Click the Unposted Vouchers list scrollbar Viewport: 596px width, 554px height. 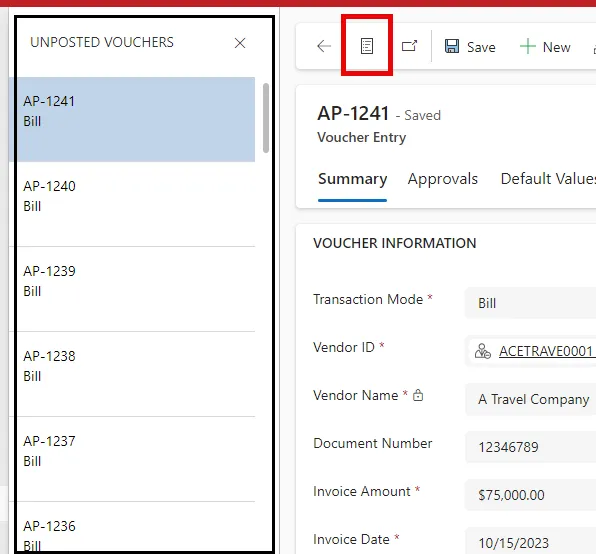[x=266, y=118]
